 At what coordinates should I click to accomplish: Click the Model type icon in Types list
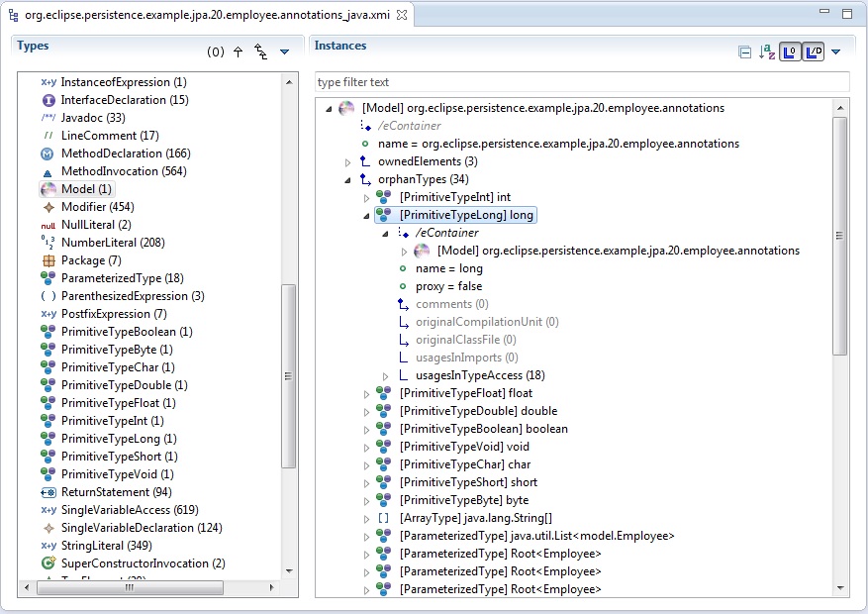48,189
